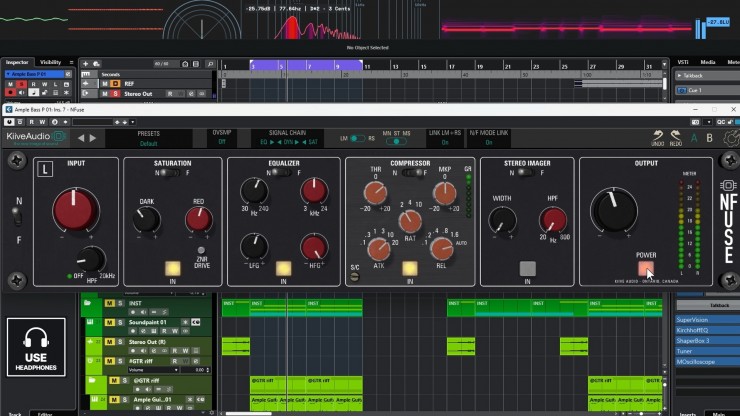
Task: Go to next NFuse preset arrow
Action: click(x=93, y=138)
